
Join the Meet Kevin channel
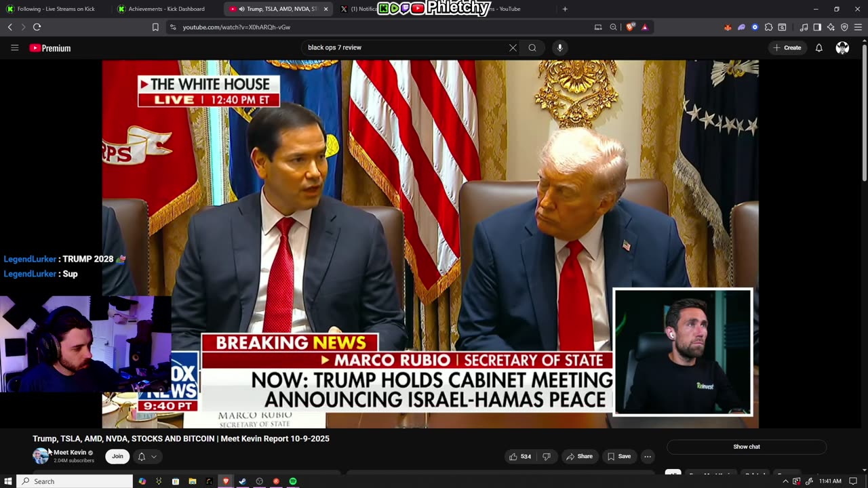point(117,456)
